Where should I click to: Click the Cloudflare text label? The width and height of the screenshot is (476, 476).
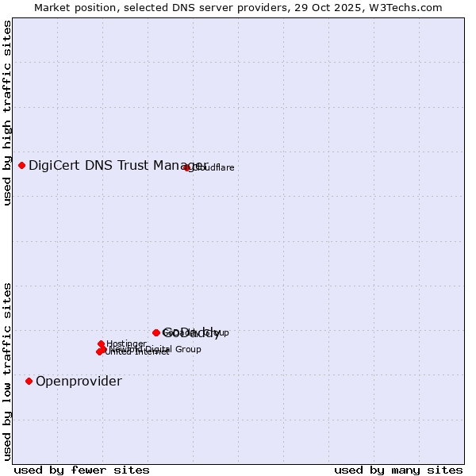(x=214, y=168)
